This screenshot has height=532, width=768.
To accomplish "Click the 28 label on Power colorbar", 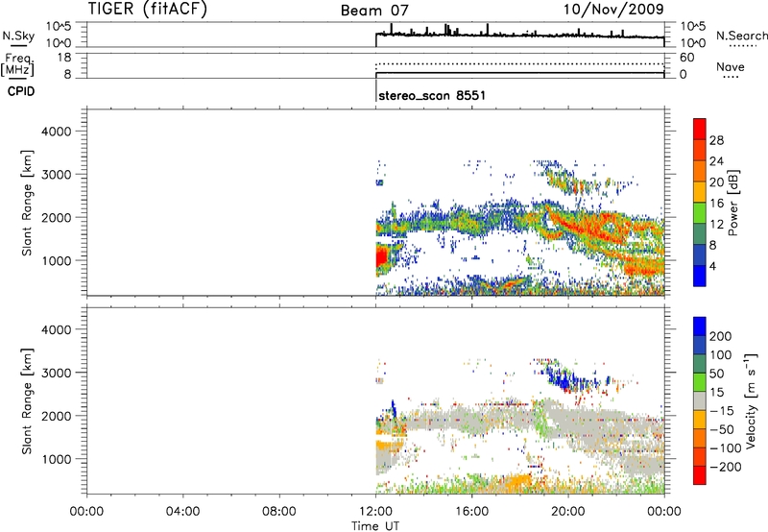I will (x=716, y=140).
